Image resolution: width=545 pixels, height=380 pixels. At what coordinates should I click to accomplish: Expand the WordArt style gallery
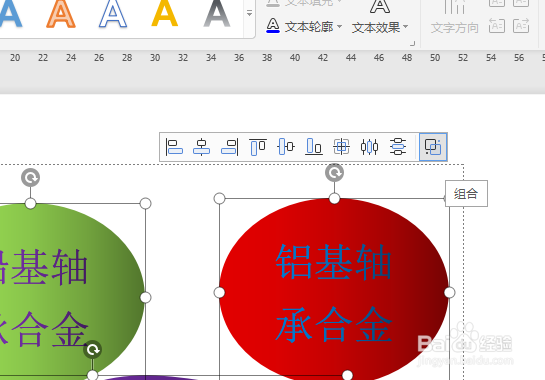click(x=249, y=13)
